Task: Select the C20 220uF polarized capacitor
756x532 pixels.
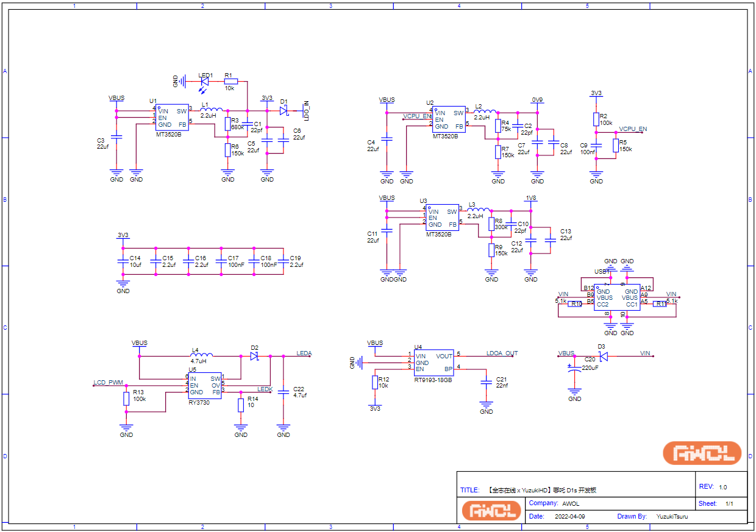Action: 574,368
